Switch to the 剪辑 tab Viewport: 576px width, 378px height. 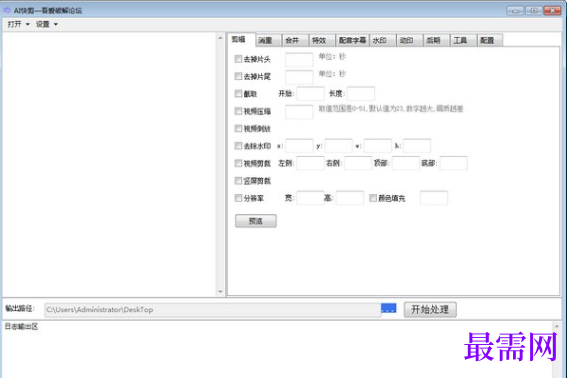click(241, 40)
